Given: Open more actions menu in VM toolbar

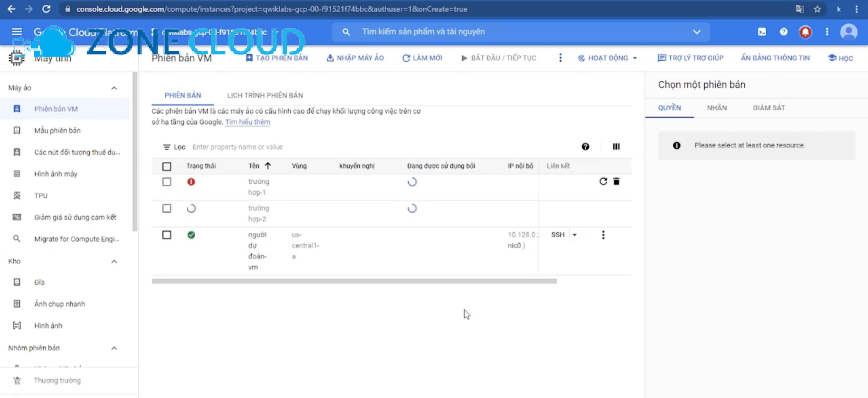Looking at the screenshot, I should 560,58.
